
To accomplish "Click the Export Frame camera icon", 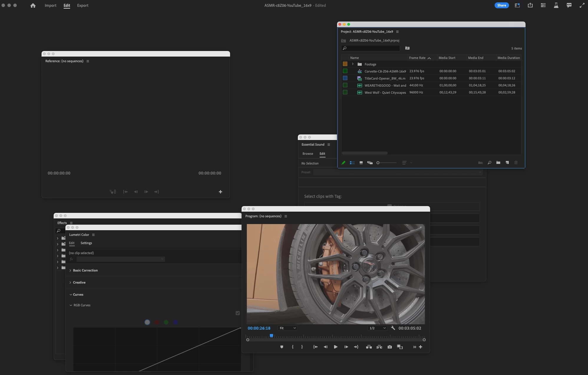I will coord(390,347).
